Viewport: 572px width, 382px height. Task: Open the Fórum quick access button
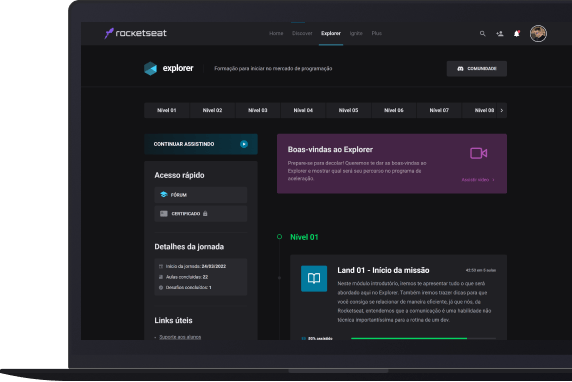tap(201, 195)
